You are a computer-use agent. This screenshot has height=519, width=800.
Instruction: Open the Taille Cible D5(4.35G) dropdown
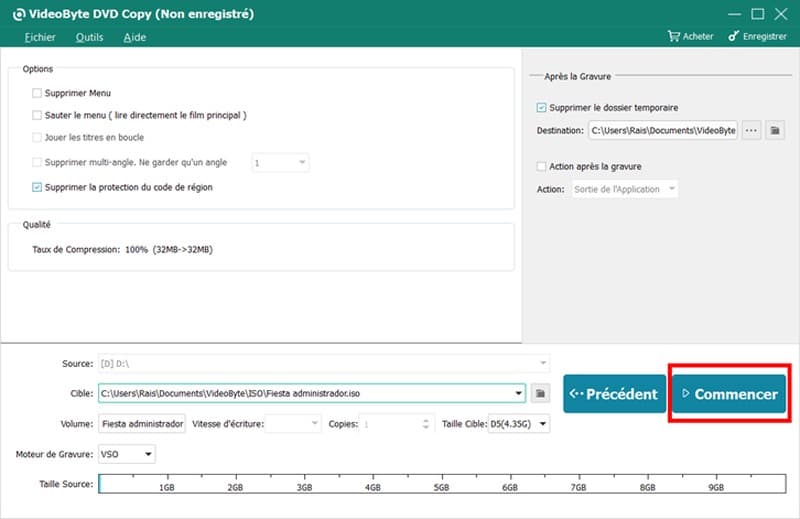click(x=519, y=424)
